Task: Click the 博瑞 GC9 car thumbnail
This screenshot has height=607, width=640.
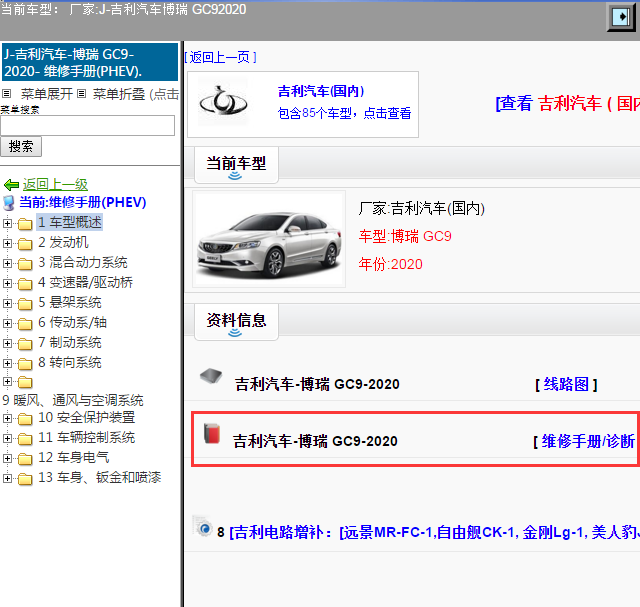Action: 269,240
